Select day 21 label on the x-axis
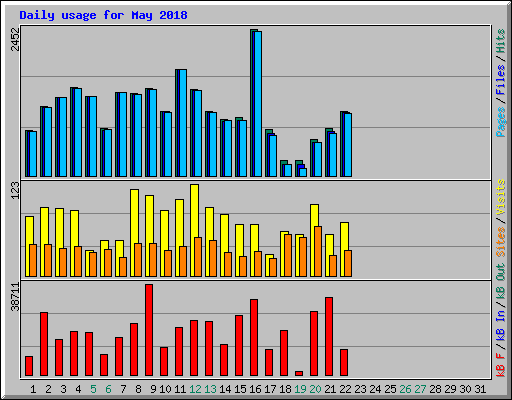The image size is (512, 400). coord(330,389)
